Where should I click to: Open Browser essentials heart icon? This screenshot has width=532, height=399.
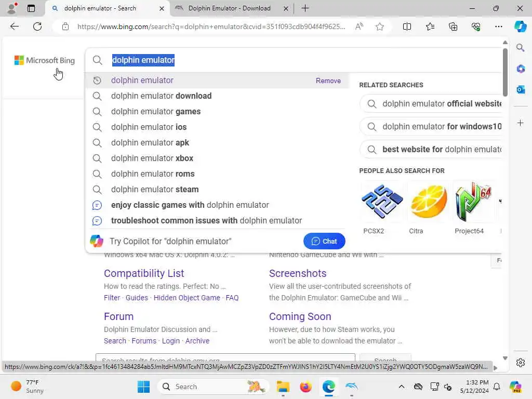point(476,26)
